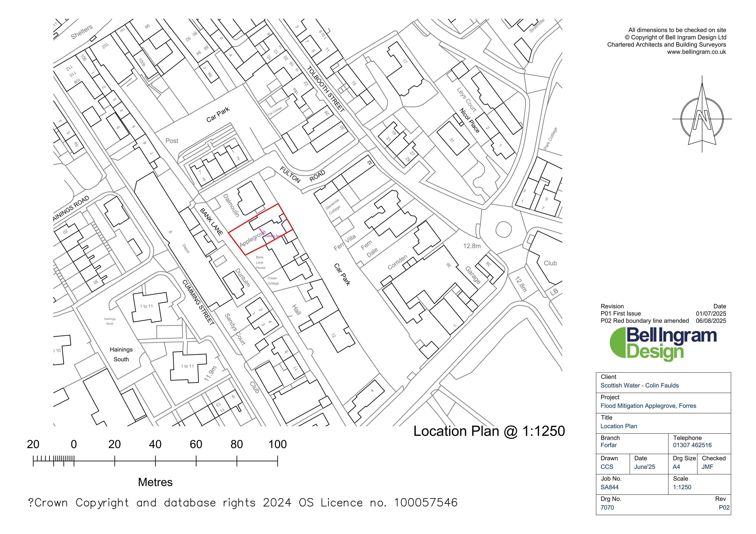Image resolution: width=756 pixels, height=534 pixels.
Task: Click the 'Sandys Court' label
Action: click(x=236, y=329)
